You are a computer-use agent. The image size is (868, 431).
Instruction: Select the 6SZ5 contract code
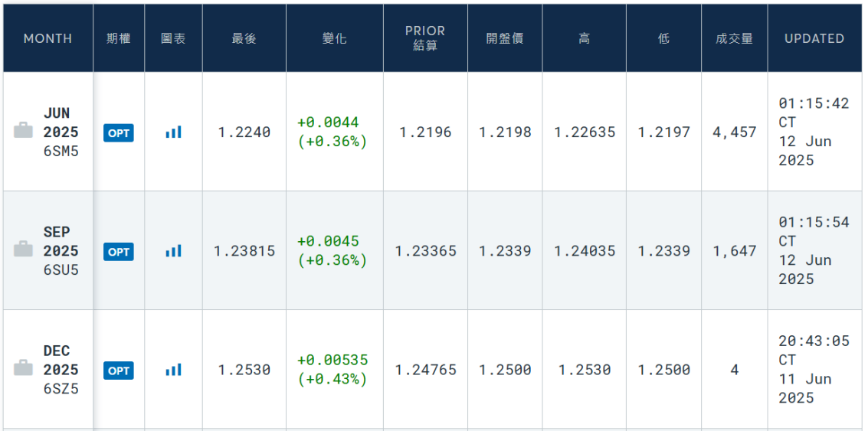click(x=61, y=389)
